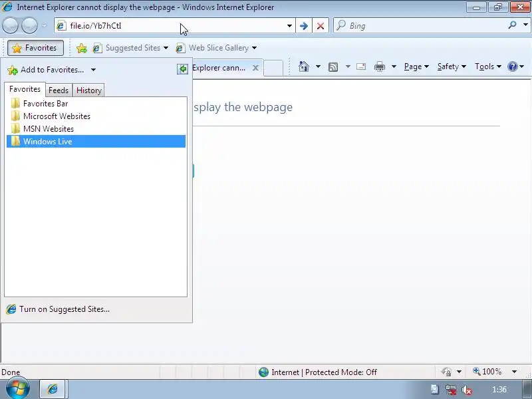This screenshot has height=399, width=532.
Task: Click the IE icon in title bar
Action: (7, 7)
